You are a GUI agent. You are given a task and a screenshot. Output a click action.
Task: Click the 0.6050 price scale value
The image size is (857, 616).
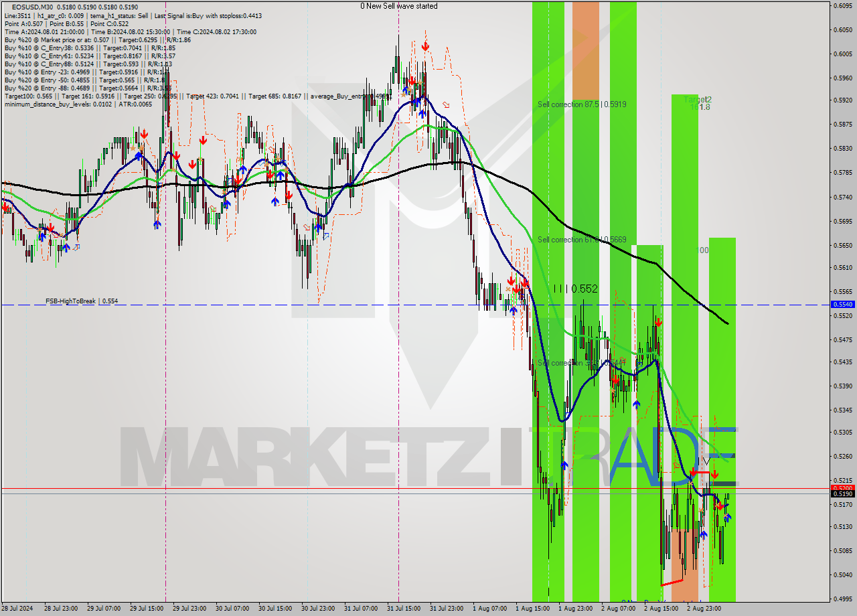(x=842, y=30)
